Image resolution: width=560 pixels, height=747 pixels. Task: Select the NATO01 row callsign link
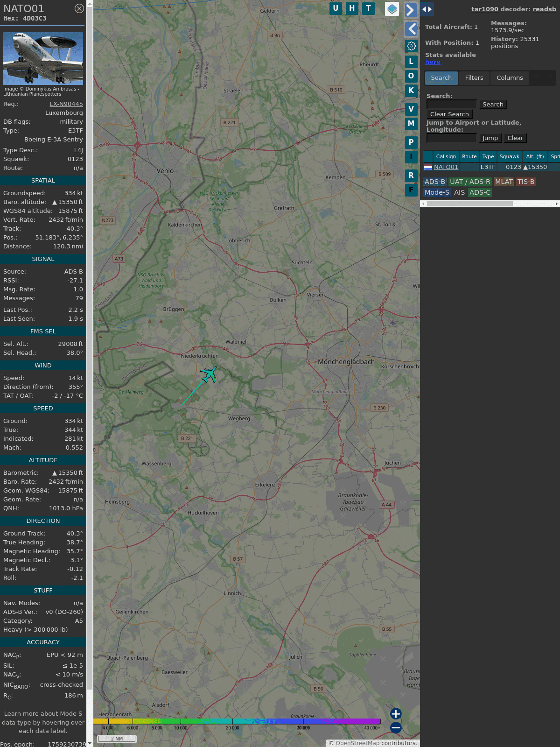(446, 167)
